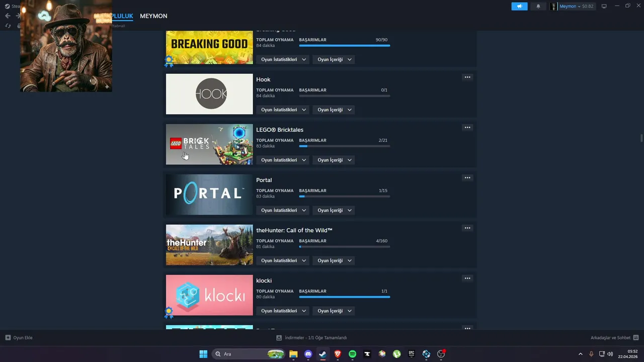Open Arkadaşlar ve Sohbet panel
This screenshot has width=644, height=362.
pyautogui.click(x=615, y=338)
